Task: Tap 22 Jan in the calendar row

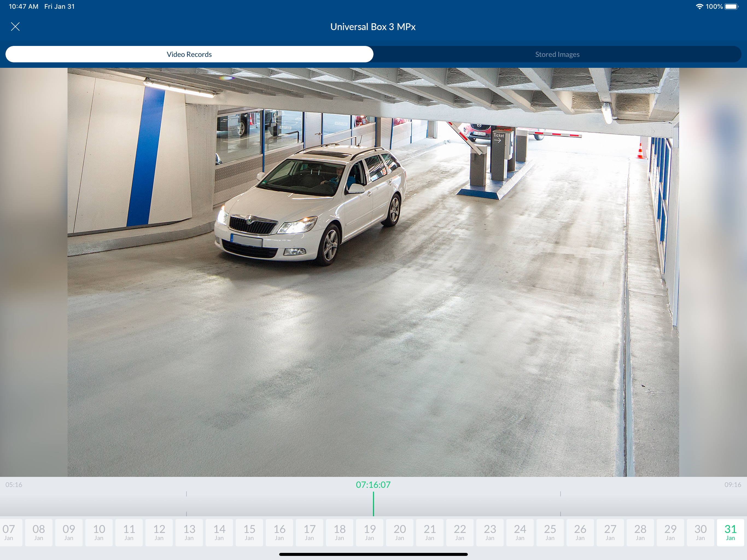Action: coord(460,532)
